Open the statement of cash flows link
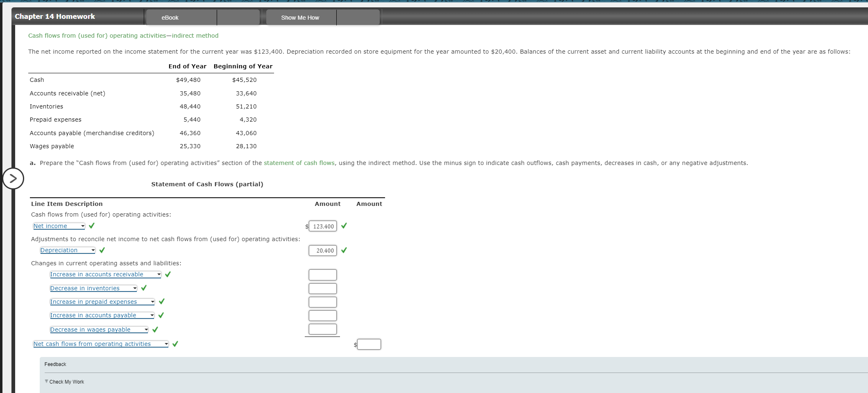Image resolution: width=868 pixels, height=393 pixels. 299,163
